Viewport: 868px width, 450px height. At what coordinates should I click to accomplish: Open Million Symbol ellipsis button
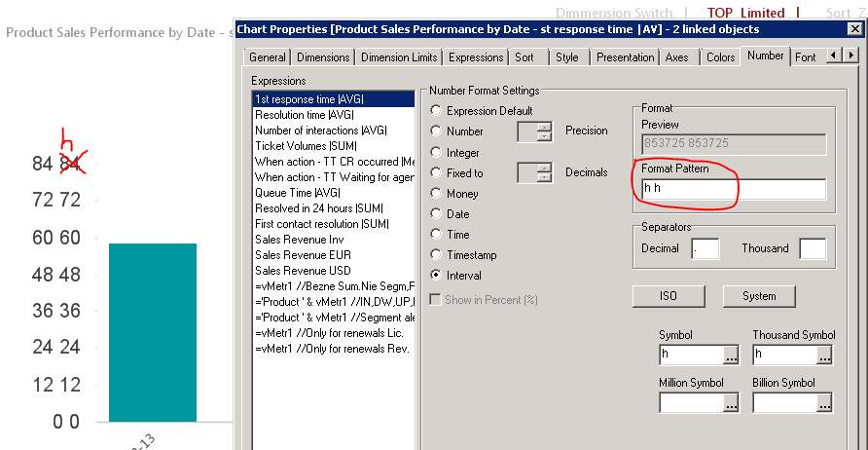(731, 401)
